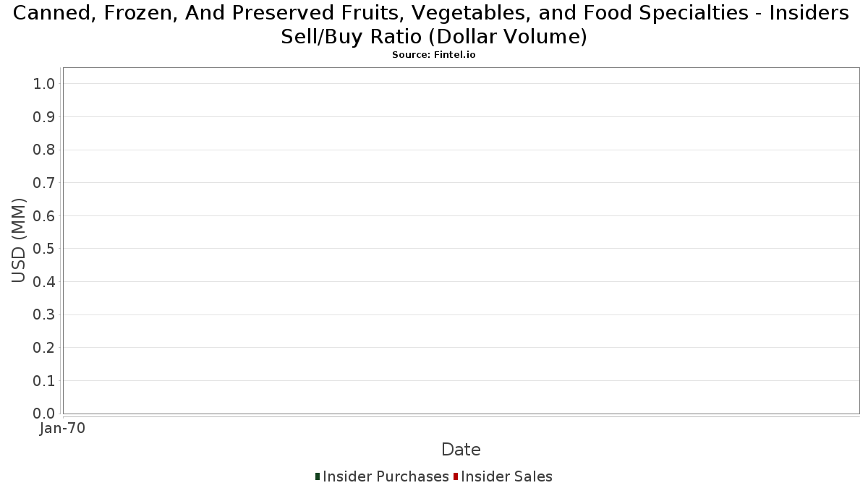Toggle the Insider Sales legend label
Viewport: 868px width, 488px height.
pos(506,476)
